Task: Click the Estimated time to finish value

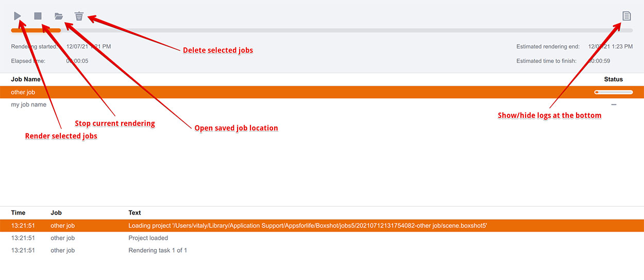Action: [x=599, y=61]
